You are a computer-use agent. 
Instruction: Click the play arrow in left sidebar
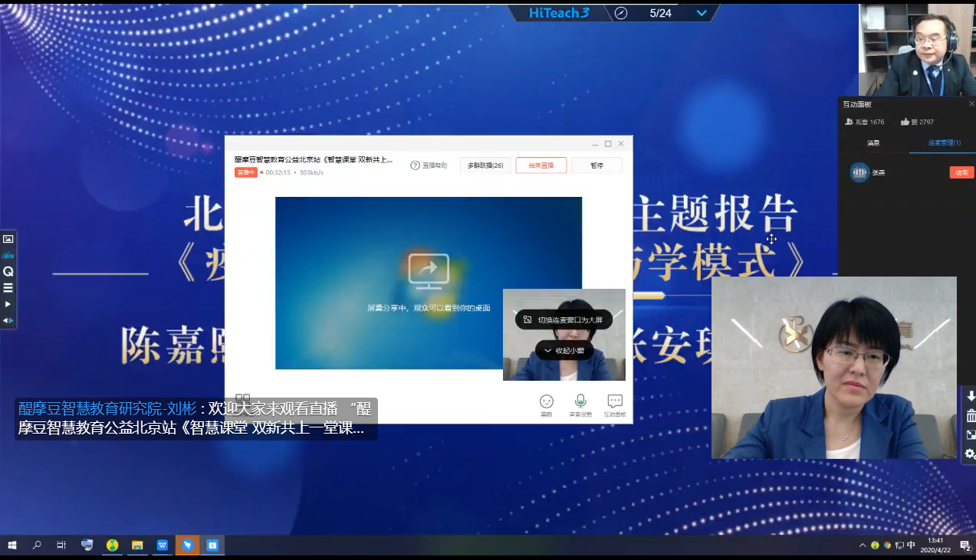point(8,304)
